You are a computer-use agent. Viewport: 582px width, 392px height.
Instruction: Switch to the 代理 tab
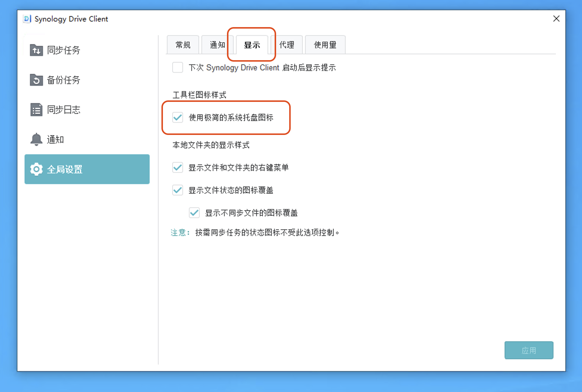click(x=287, y=45)
